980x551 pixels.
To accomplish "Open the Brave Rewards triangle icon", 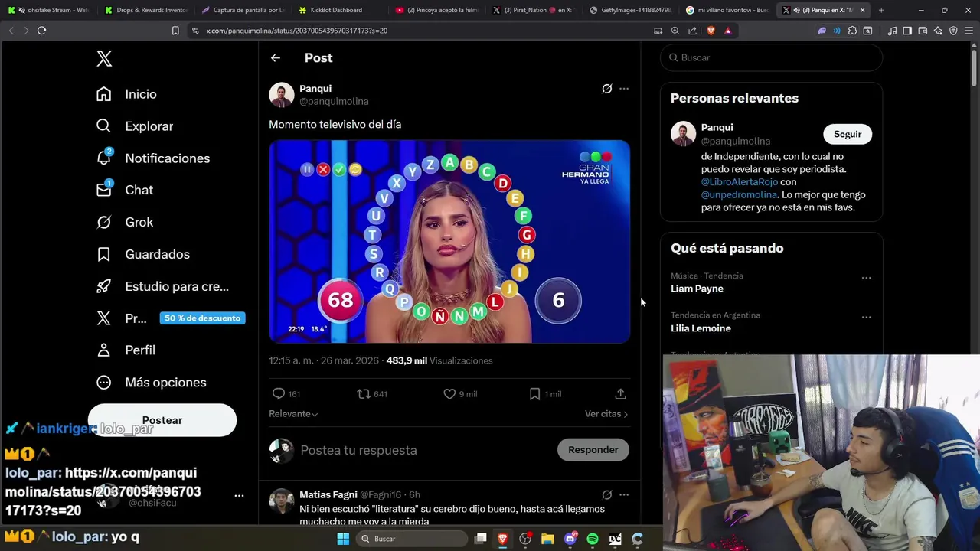I will (727, 31).
